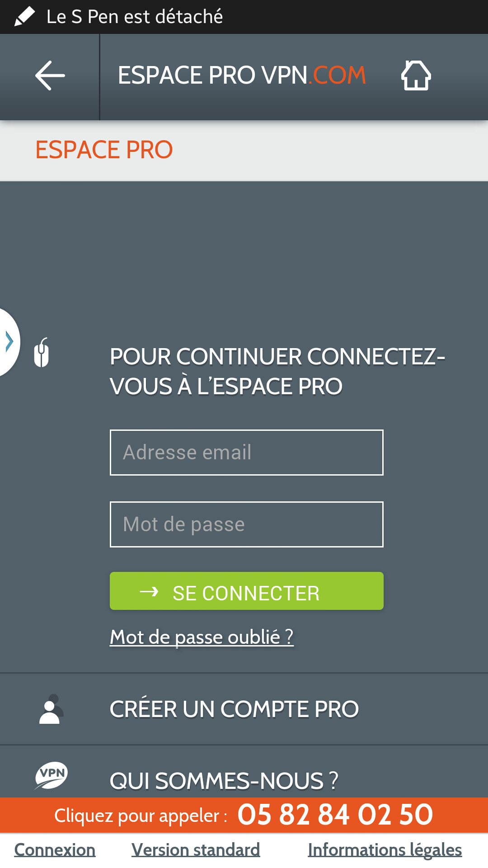Open the home icon in header
The height and width of the screenshot is (868, 488).
tap(416, 75)
